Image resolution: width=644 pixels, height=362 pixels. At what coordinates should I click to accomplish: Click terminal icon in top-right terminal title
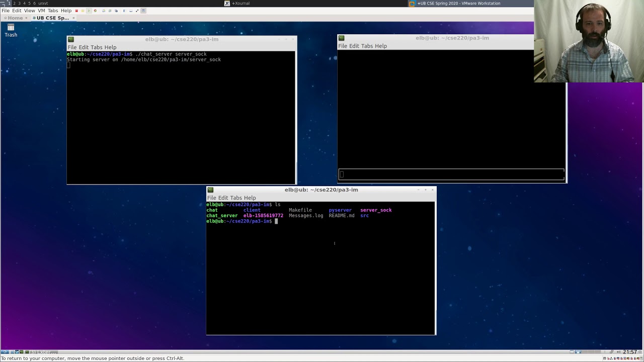click(x=341, y=38)
